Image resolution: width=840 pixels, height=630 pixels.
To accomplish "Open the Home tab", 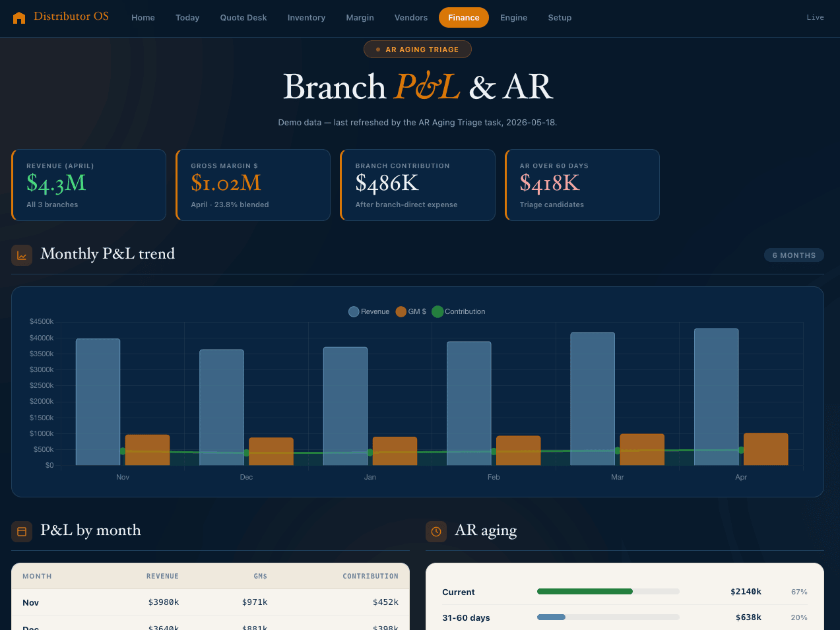I will pos(143,18).
